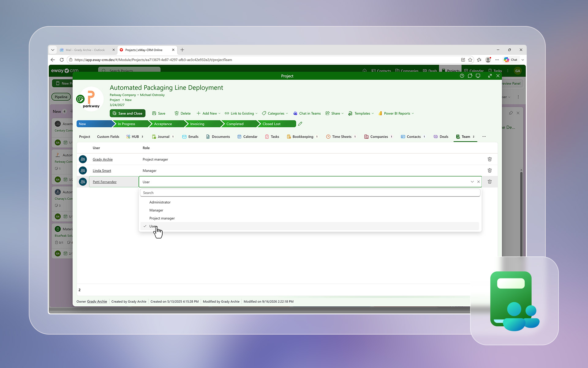This screenshot has height=368, width=588.
Task: Click refresh icon in Project header
Action: (x=470, y=76)
